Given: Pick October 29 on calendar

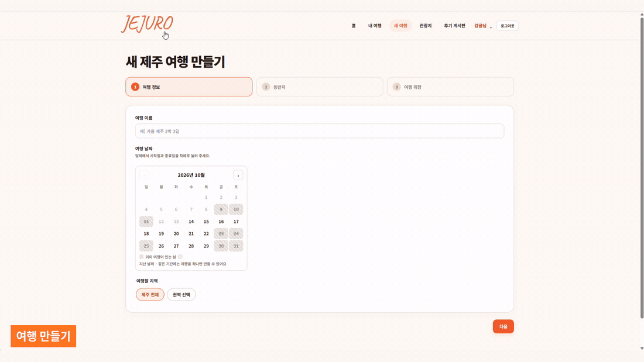Looking at the screenshot, I should (x=206, y=246).
